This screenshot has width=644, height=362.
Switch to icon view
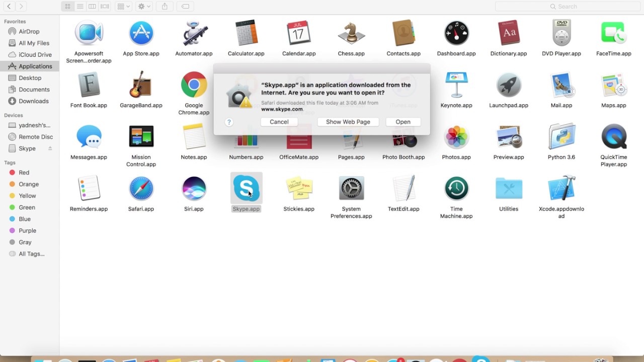click(67, 6)
